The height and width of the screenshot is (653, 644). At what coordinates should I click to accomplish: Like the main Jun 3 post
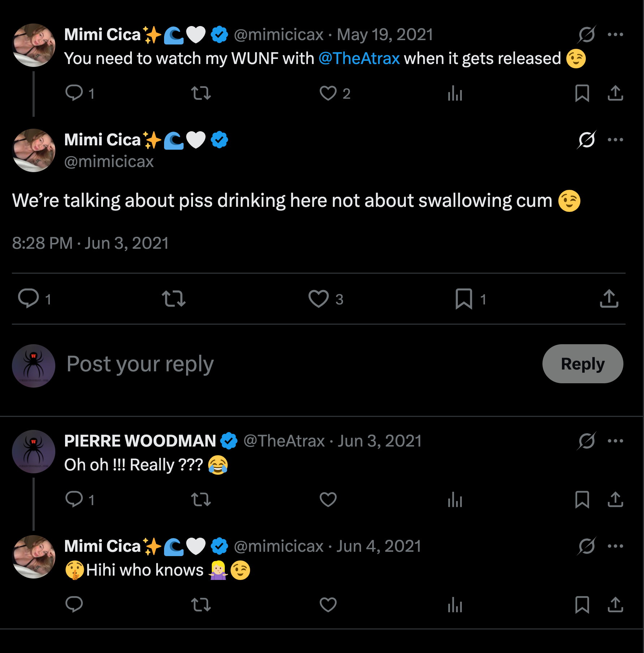click(318, 299)
